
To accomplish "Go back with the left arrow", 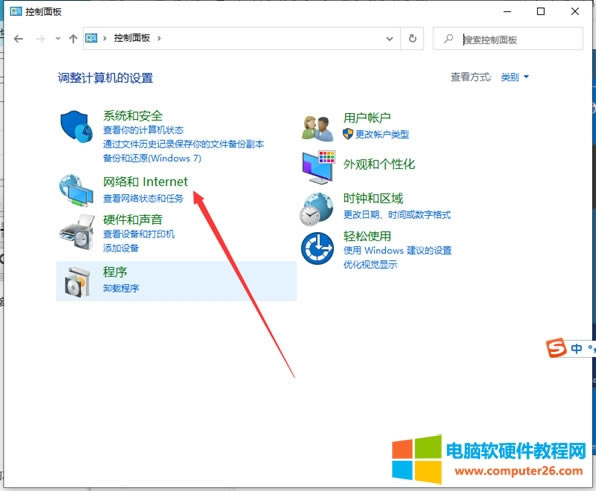I will coord(18,39).
